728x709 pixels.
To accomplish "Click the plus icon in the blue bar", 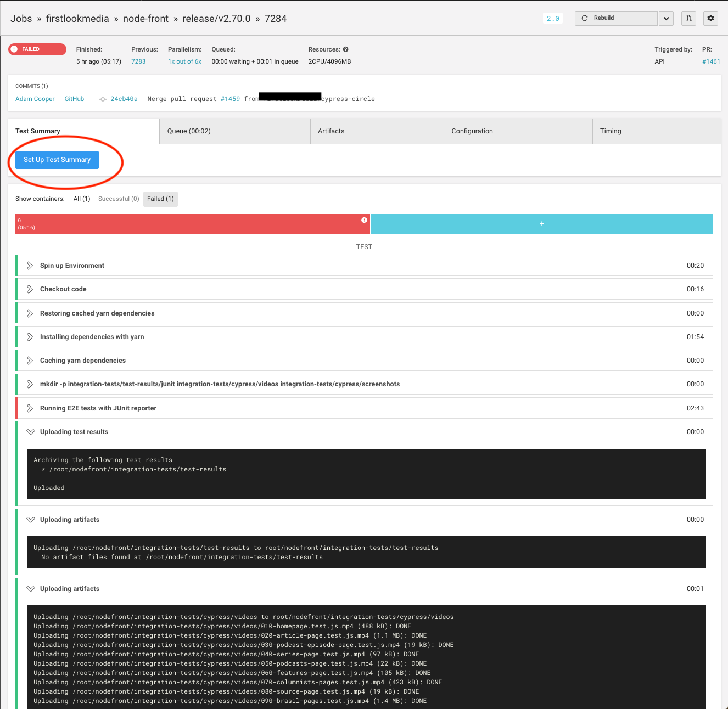I will [542, 224].
